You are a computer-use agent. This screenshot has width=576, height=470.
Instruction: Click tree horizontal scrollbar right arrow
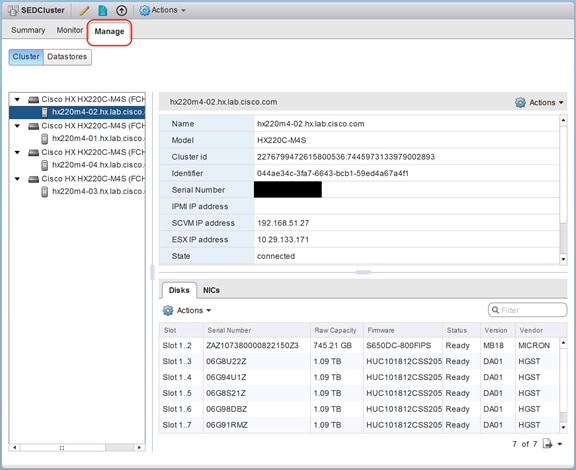(x=139, y=448)
